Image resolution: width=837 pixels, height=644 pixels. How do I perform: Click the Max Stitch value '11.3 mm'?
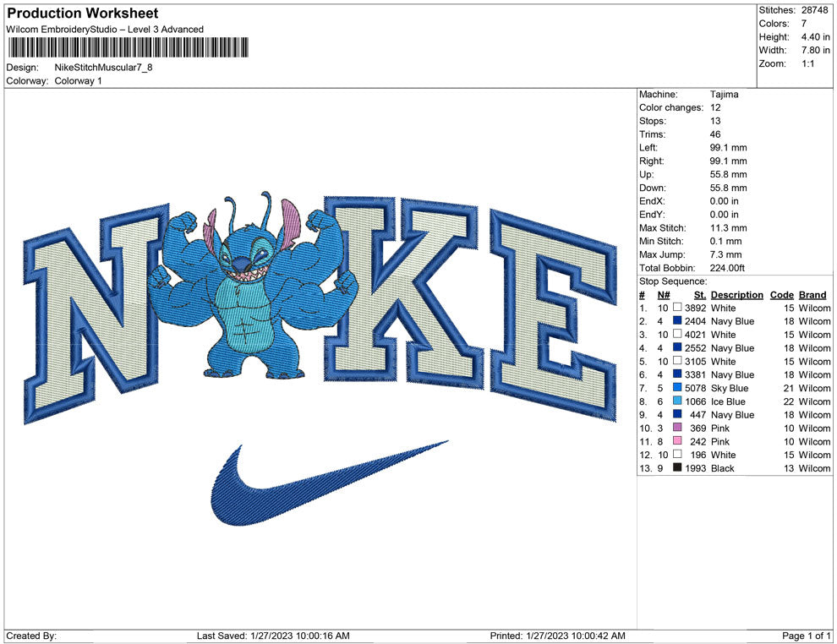pyautogui.click(x=728, y=228)
